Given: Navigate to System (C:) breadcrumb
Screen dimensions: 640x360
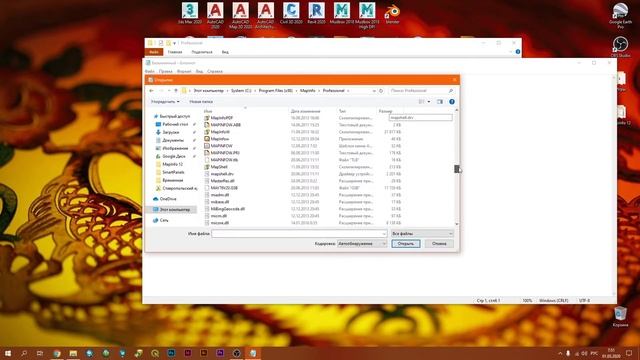Looking at the screenshot, I should click(x=241, y=91).
